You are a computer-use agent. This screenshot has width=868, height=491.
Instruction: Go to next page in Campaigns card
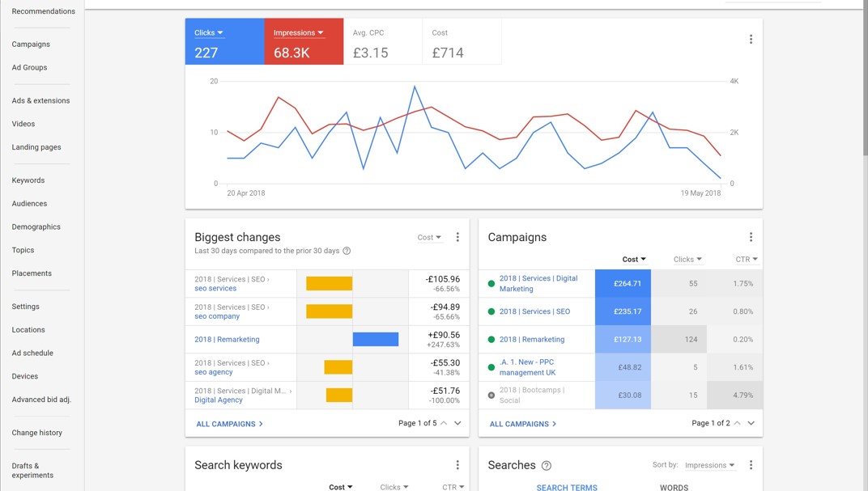pyautogui.click(x=751, y=423)
